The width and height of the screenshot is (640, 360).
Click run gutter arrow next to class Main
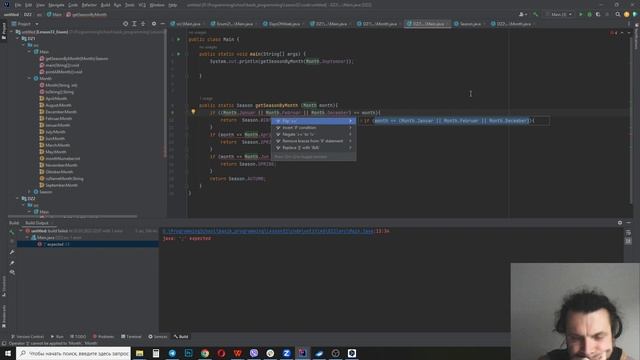coord(178,40)
